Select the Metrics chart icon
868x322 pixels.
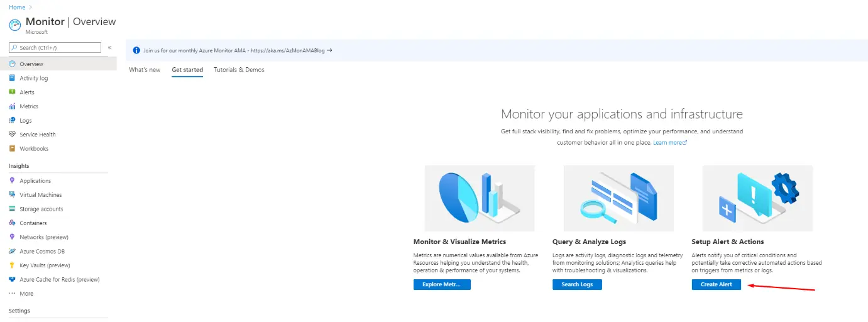tap(13, 106)
